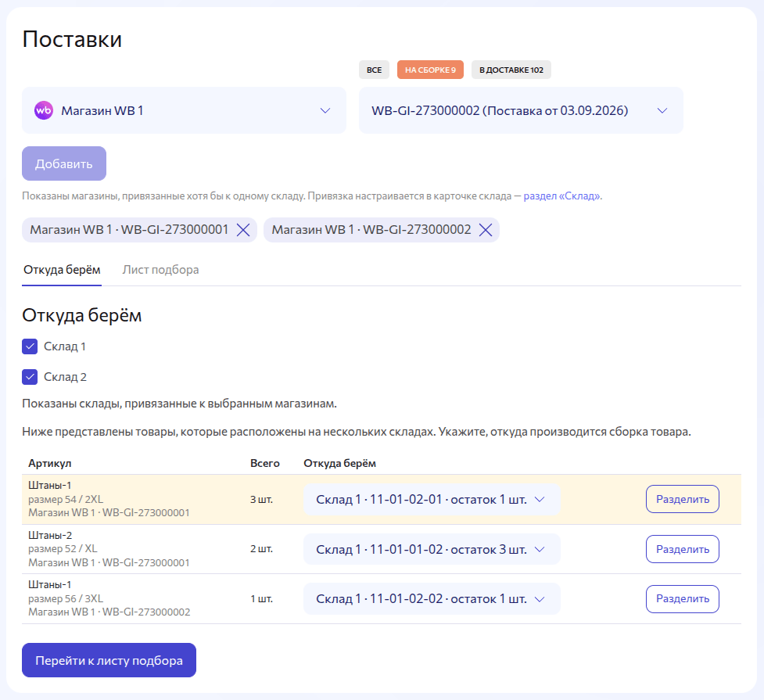Click the 1 шт. quantity cell
Viewport: 764px width, 700px height.
coord(262,598)
